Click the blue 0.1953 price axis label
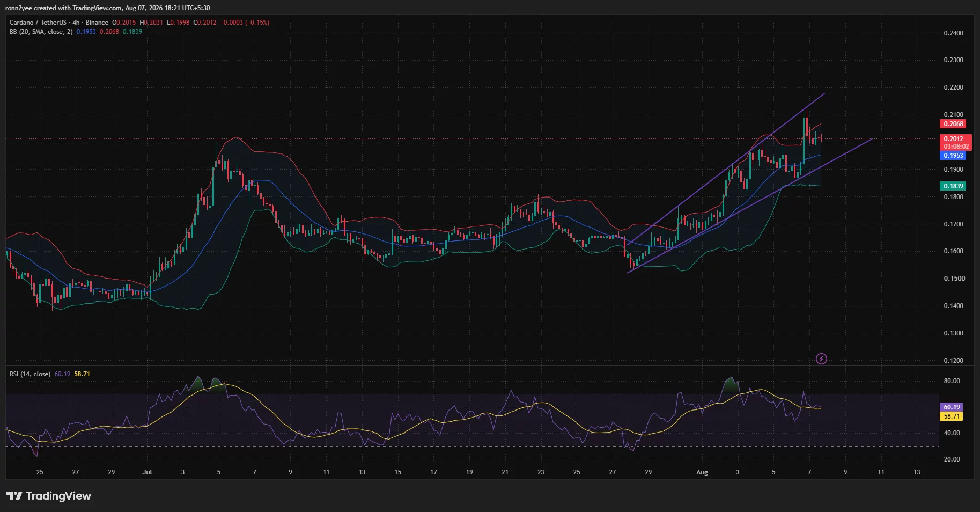Screen dimensions: 980x512 [953, 156]
